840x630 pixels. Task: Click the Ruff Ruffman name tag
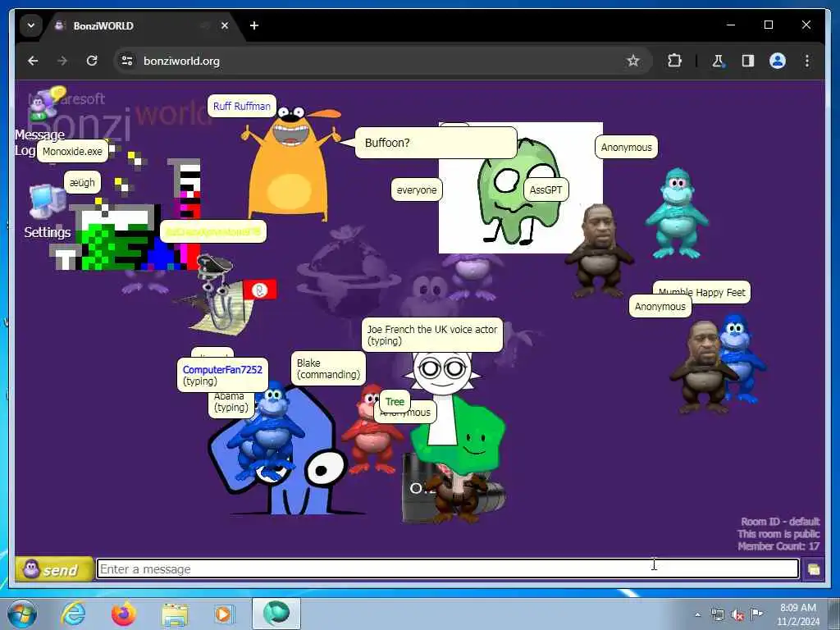[242, 106]
